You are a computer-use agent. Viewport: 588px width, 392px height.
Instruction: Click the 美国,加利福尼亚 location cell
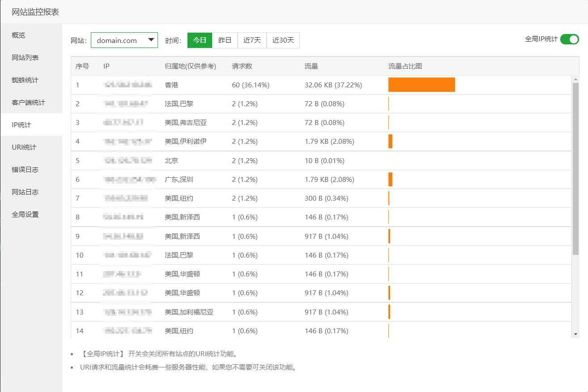(189, 312)
